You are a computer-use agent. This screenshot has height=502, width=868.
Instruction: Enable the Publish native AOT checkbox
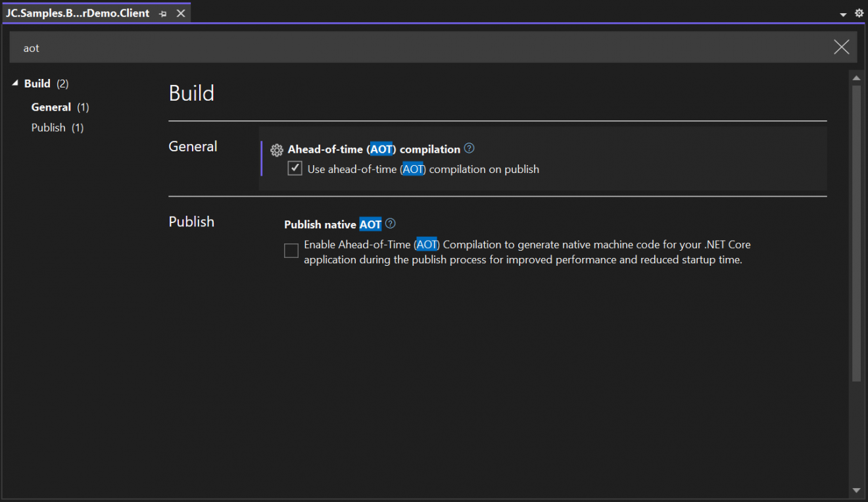point(291,251)
